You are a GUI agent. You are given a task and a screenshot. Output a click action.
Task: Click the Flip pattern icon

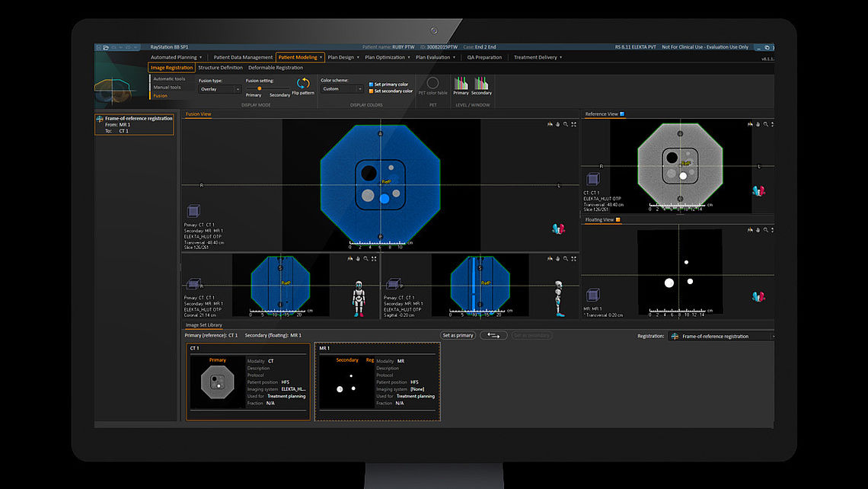click(302, 83)
